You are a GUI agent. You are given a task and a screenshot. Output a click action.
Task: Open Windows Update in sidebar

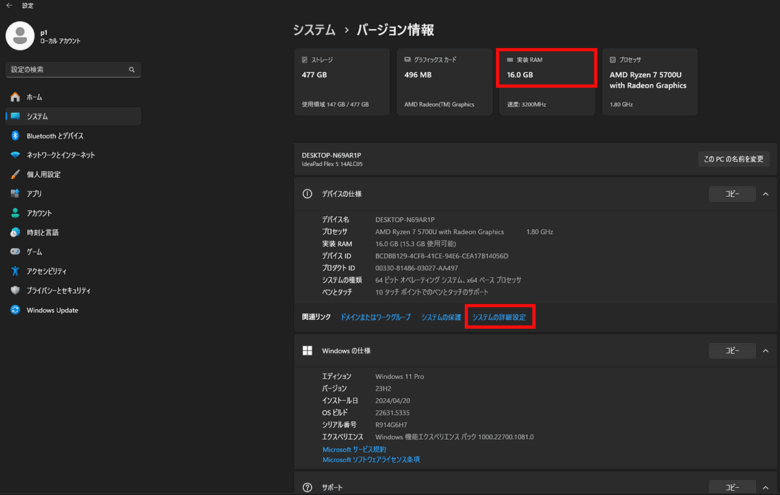click(73, 310)
